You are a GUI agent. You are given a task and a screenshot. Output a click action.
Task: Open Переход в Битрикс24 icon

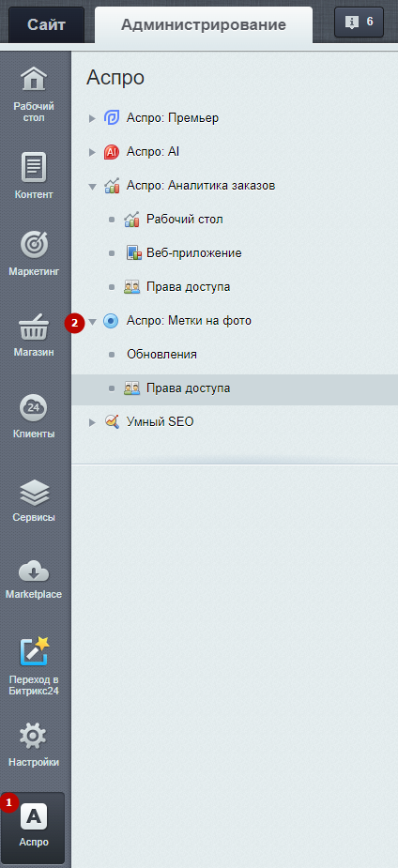35,651
